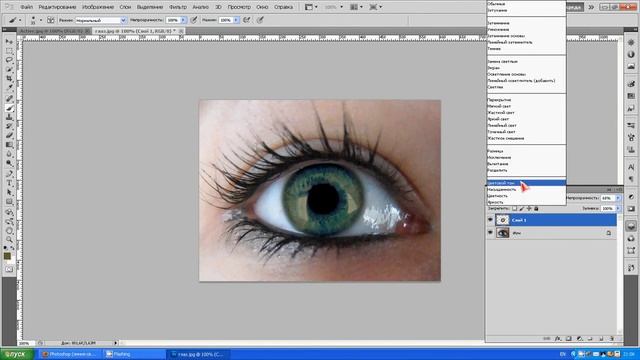Toggle Quick Mask mode in toolbox
Screen dimensions: 640x360
[9, 269]
